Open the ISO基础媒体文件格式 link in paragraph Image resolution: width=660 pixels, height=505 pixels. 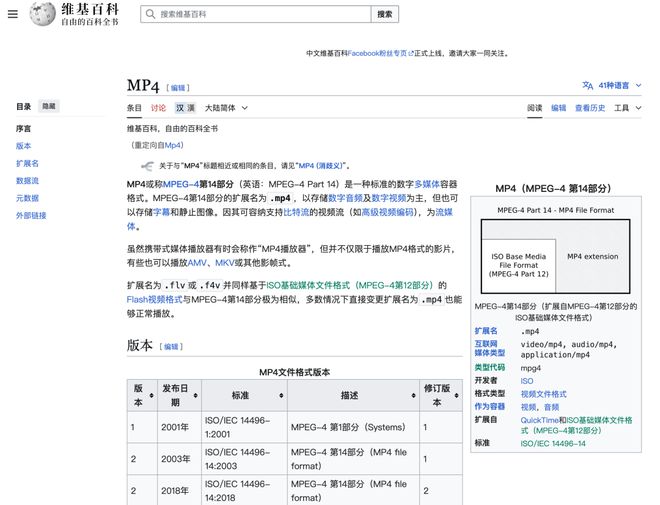pos(350,285)
